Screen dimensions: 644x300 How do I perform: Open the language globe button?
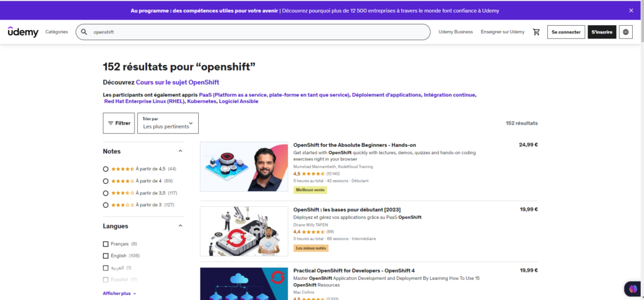tap(626, 32)
